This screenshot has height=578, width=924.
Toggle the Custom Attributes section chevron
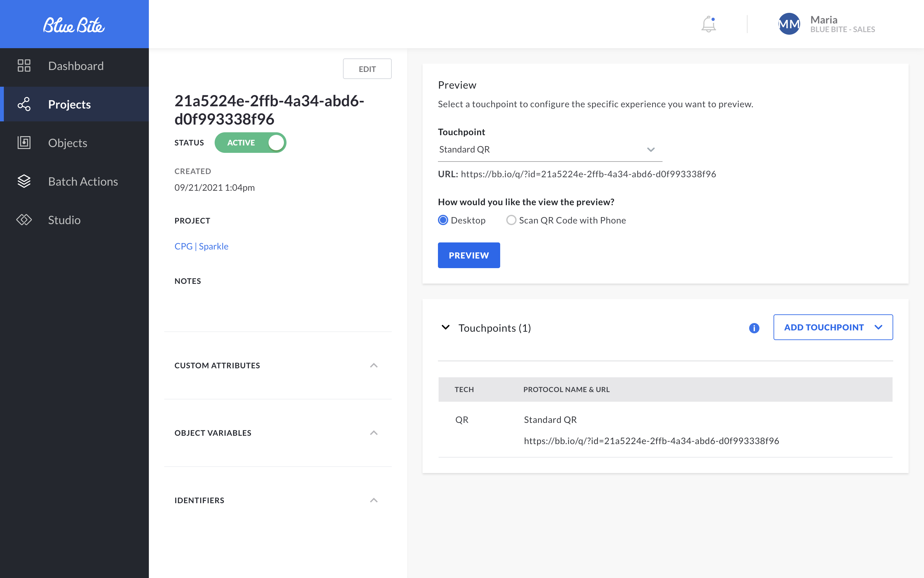click(x=374, y=365)
